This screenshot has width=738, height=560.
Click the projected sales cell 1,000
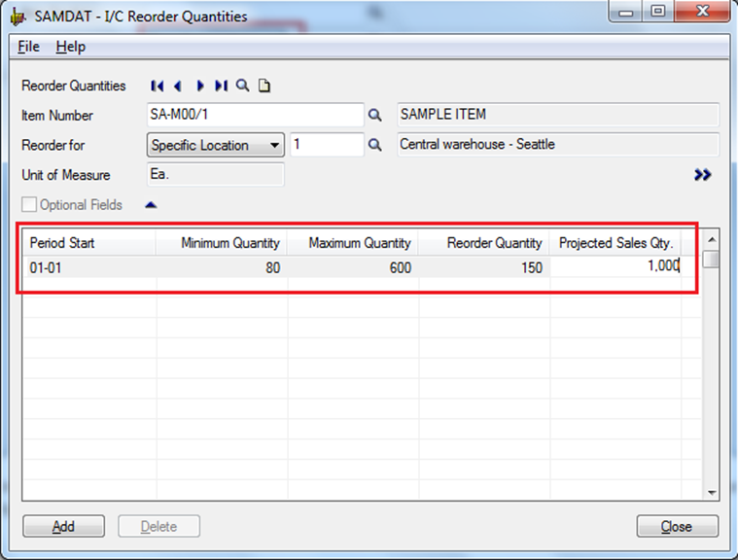615,266
